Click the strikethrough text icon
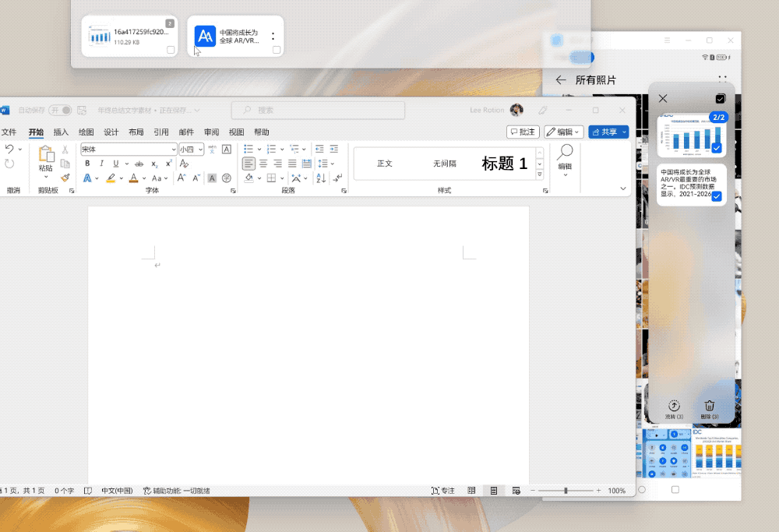Image resolution: width=779 pixels, height=532 pixels. [x=139, y=164]
